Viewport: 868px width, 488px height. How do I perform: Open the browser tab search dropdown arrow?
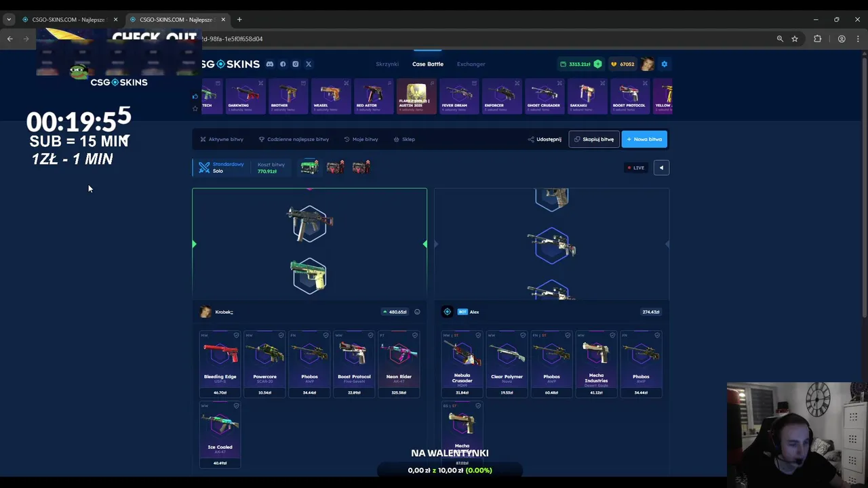[x=9, y=19]
